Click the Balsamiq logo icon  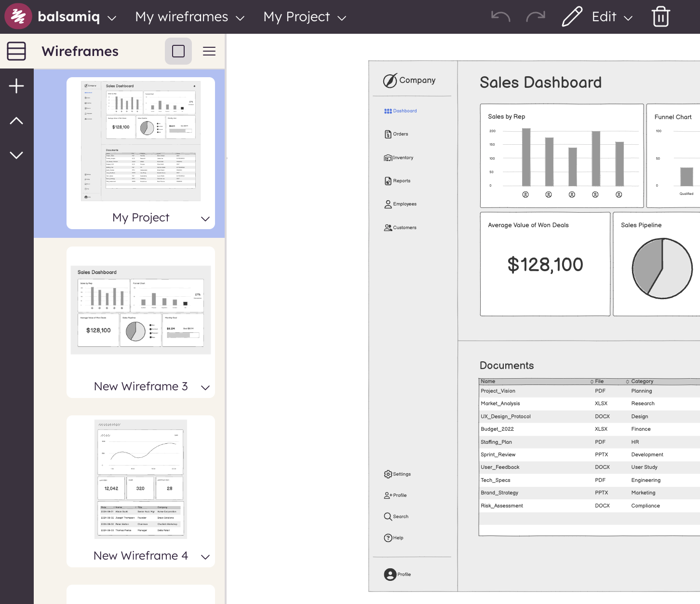(18, 16)
